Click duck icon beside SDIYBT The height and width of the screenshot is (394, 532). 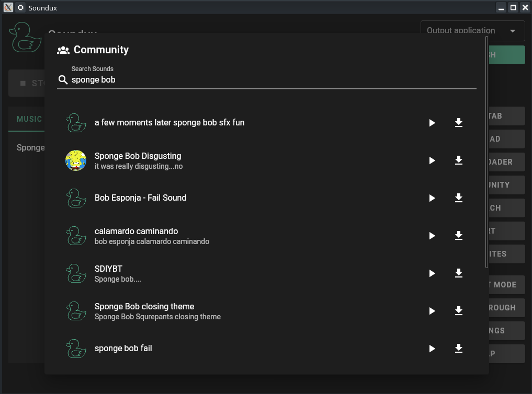[76, 273]
